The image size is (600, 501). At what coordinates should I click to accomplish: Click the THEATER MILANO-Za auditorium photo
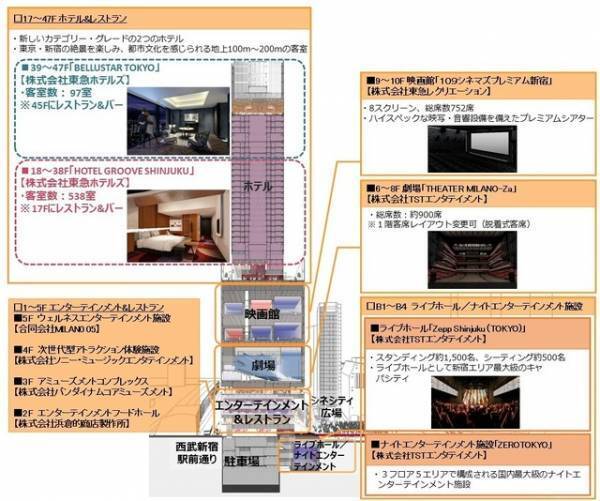tap(472, 259)
